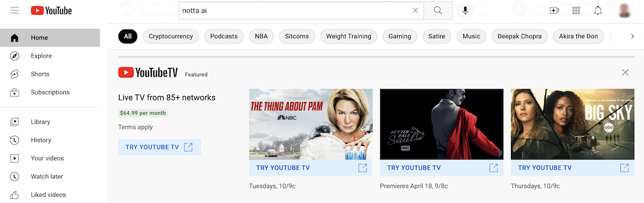Select the All filter chip
Screen dimensions: 644x203
click(128, 37)
